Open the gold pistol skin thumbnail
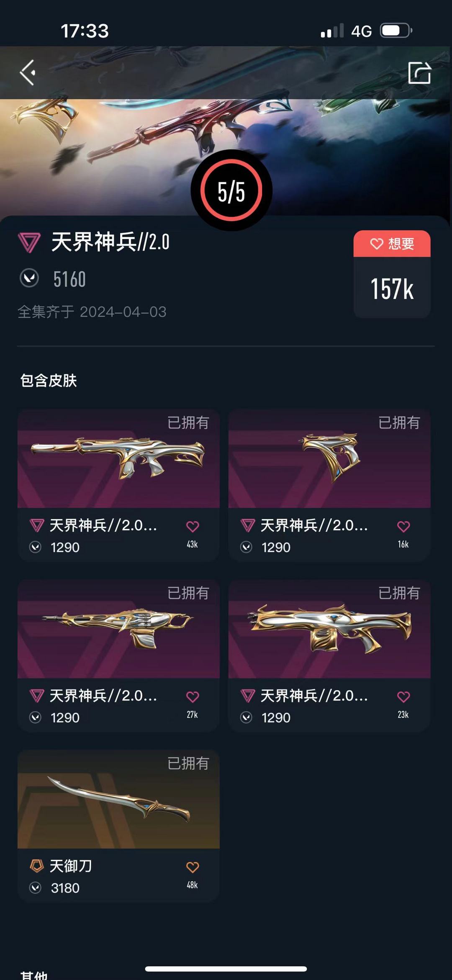The height and width of the screenshot is (980, 452). point(329,459)
